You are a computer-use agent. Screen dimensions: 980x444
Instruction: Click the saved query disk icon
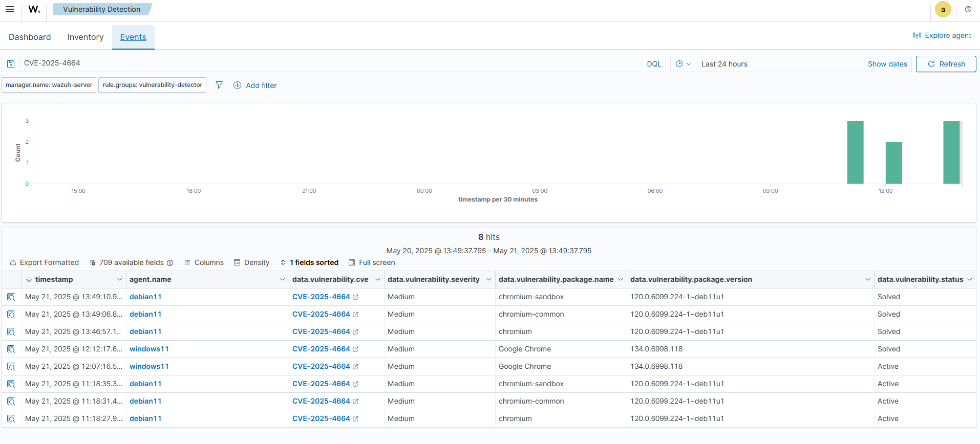[x=11, y=64]
